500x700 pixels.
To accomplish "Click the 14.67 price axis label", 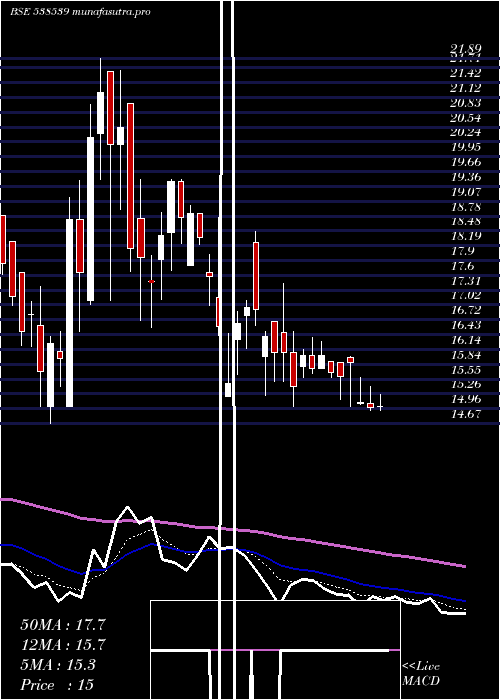I will (466, 414).
